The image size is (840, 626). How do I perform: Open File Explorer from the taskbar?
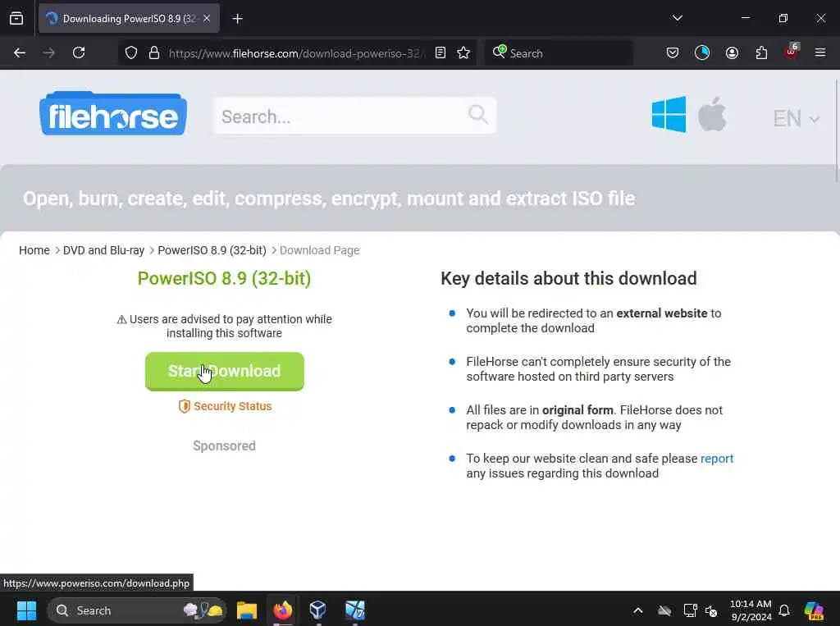pyautogui.click(x=247, y=610)
